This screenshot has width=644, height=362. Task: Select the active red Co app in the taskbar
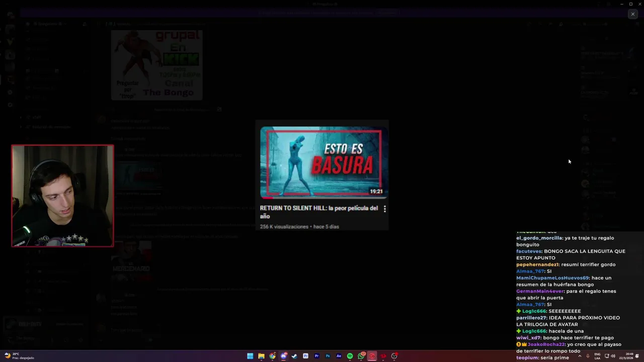[372, 356]
